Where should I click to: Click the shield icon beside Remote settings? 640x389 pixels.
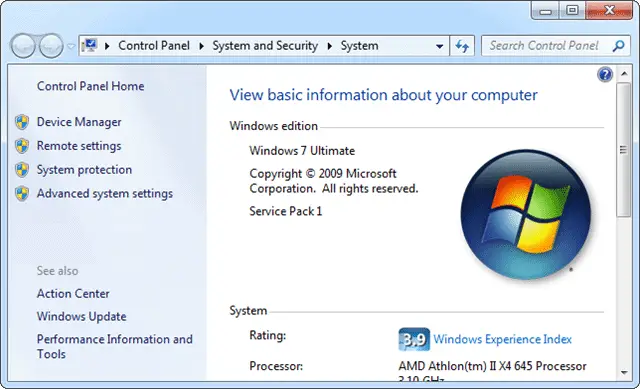[22, 146]
